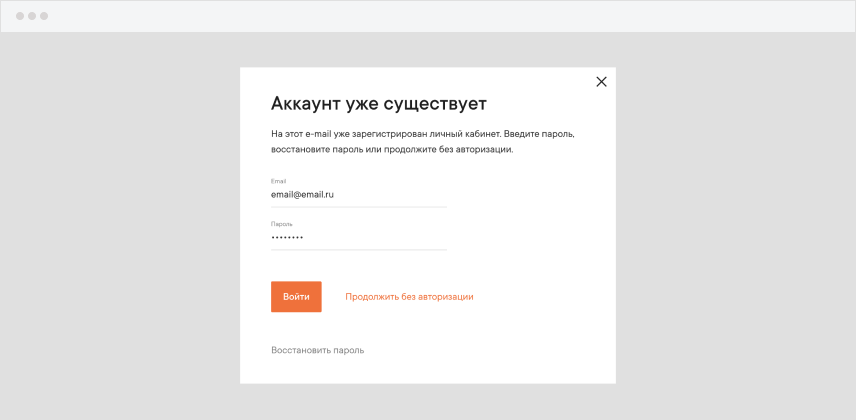
Task: Click the description line about registered e-mail
Action: coord(422,133)
